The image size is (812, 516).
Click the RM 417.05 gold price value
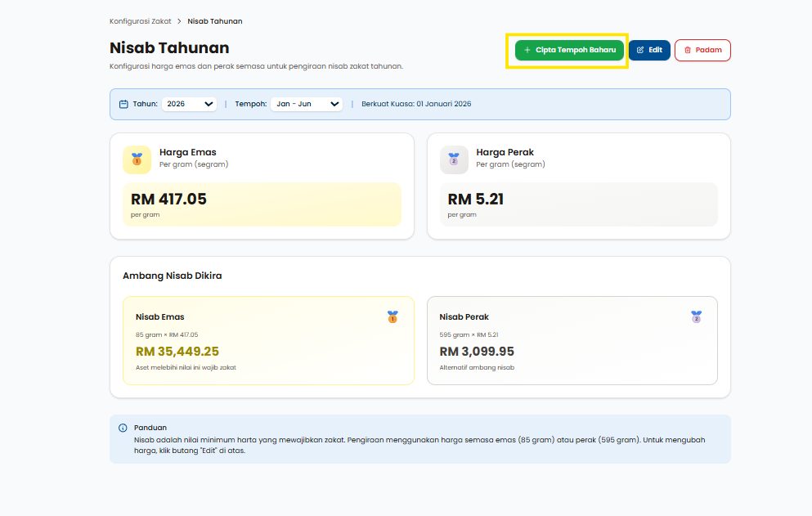tap(168, 199)
